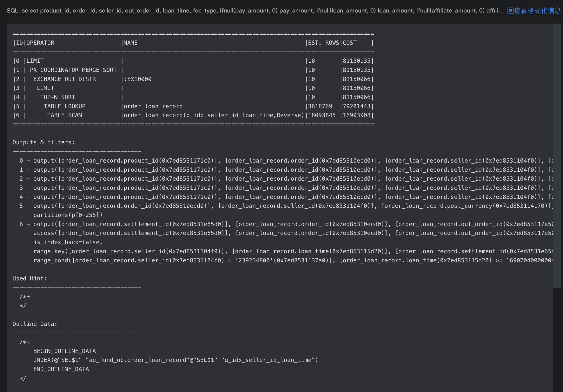Click the Used Hint heading
Image resolution: width=563 pixels, height=392 pixels.
pos(29,278)
